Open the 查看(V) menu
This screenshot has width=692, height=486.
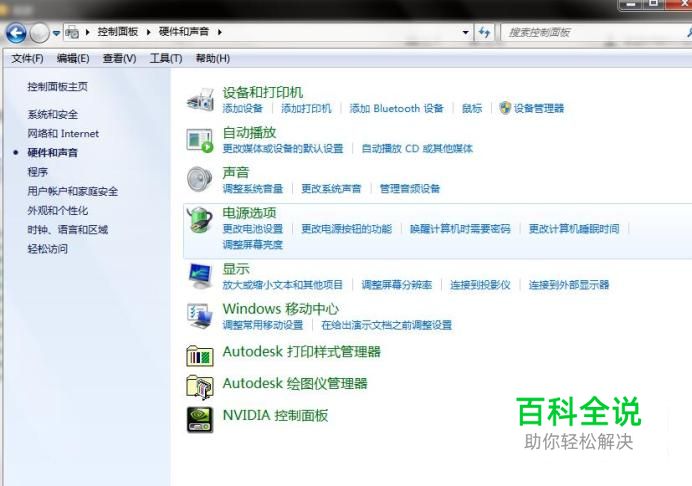pyautogui.click(x=120, y=58)
